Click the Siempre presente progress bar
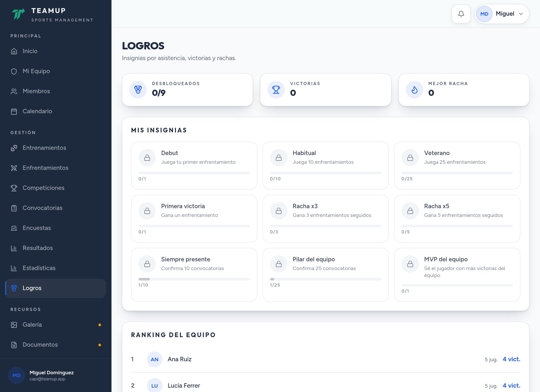The height and width of the screenshot is (392, 540). (194, 279)
